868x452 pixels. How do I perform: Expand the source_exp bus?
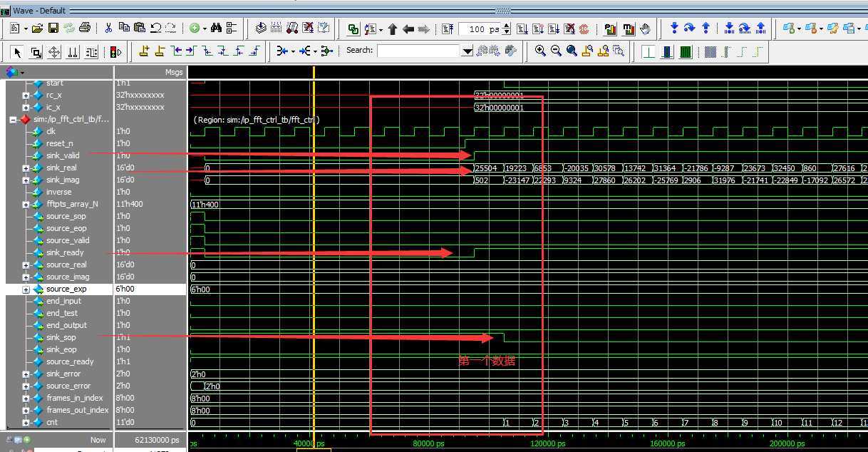pyautogui.click(x=26, y=289)
